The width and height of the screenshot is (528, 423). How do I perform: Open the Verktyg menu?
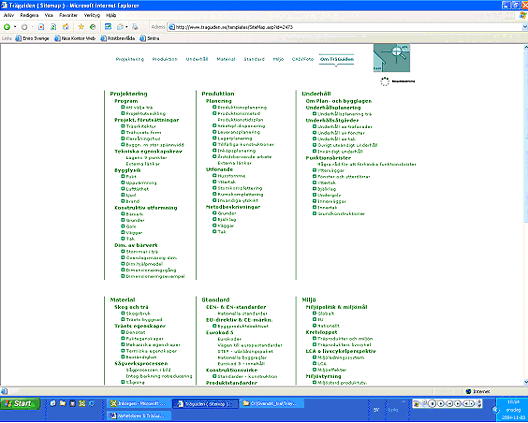click(92, 15)
